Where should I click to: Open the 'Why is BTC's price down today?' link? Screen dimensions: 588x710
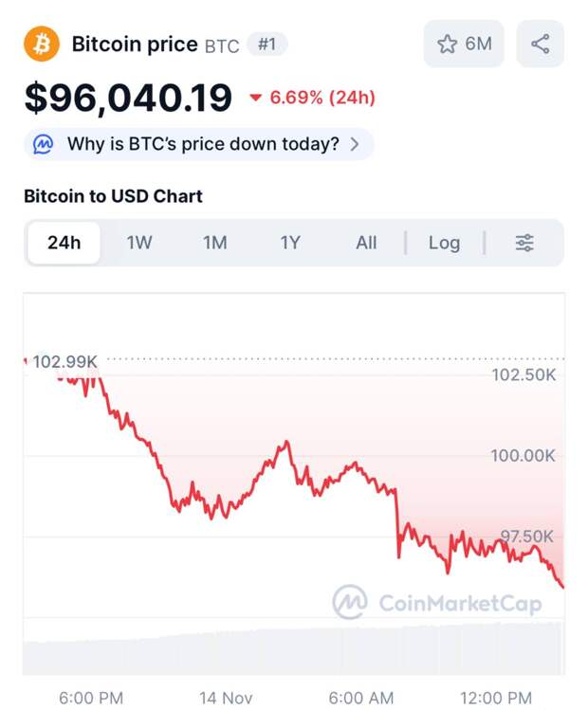point(202,144)
